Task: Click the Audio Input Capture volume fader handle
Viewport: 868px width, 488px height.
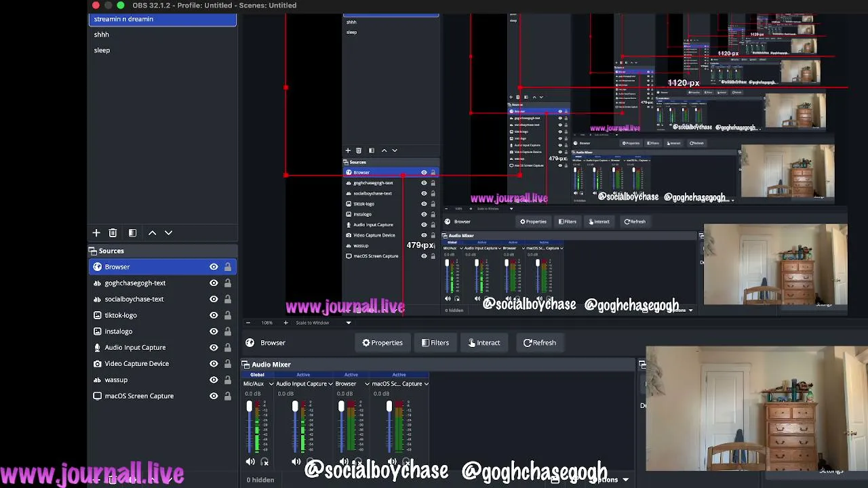Action: [295, 407]
